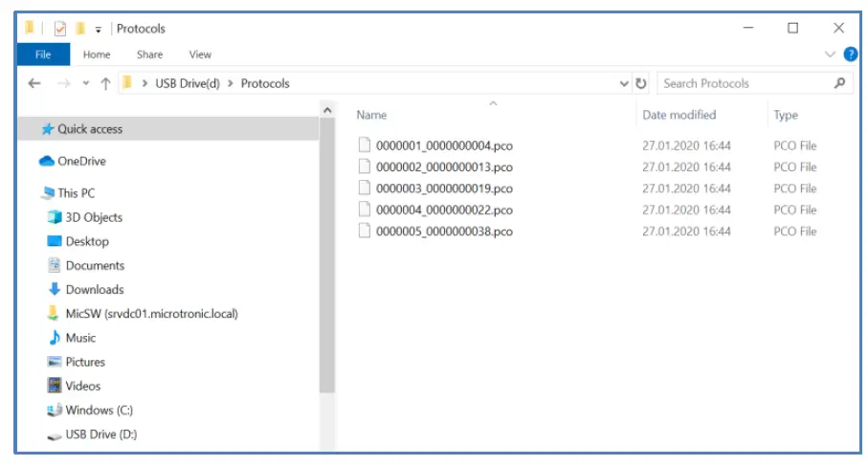Click the 3D Objects cube icon
The width and height of the screenshot is (868, 466).
(x=55, y=217)
